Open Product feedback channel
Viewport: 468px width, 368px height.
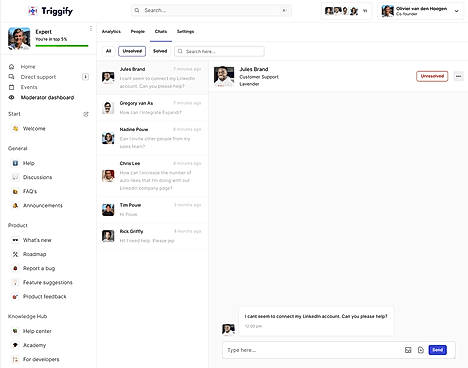(44, 297)
